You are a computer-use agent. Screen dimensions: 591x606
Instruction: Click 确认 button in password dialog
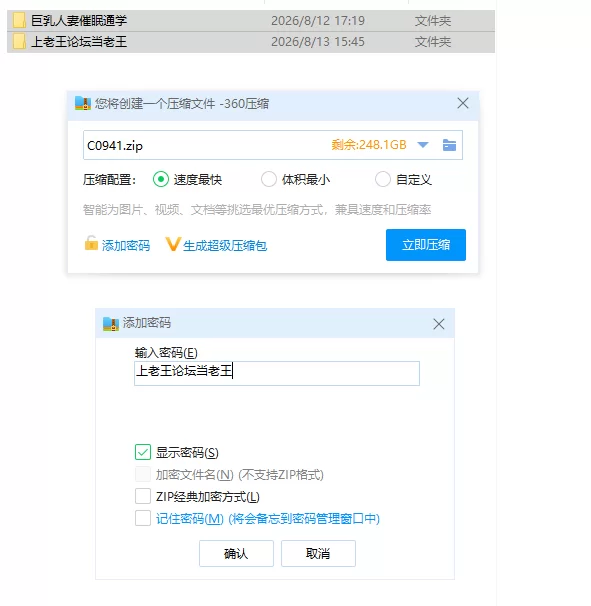[236, 553]
